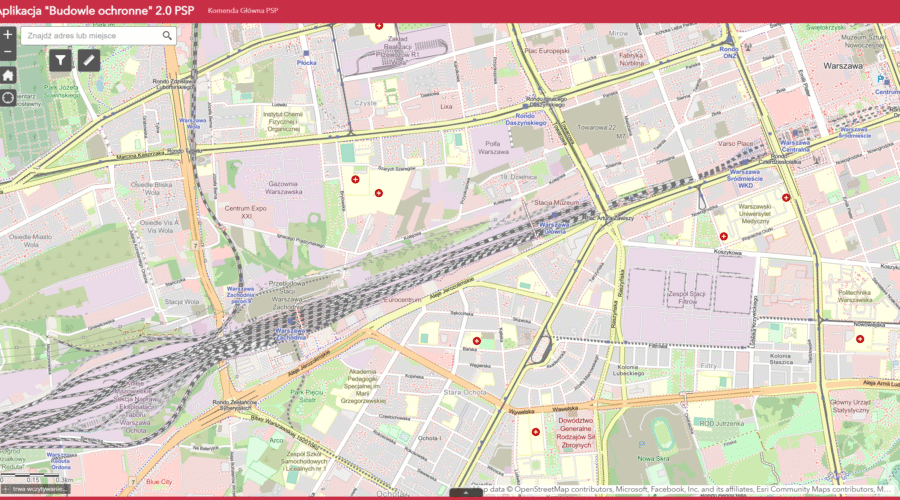Click the 'Nowa Skra' stadium label

pyautogui.click(x=653, y=459)
